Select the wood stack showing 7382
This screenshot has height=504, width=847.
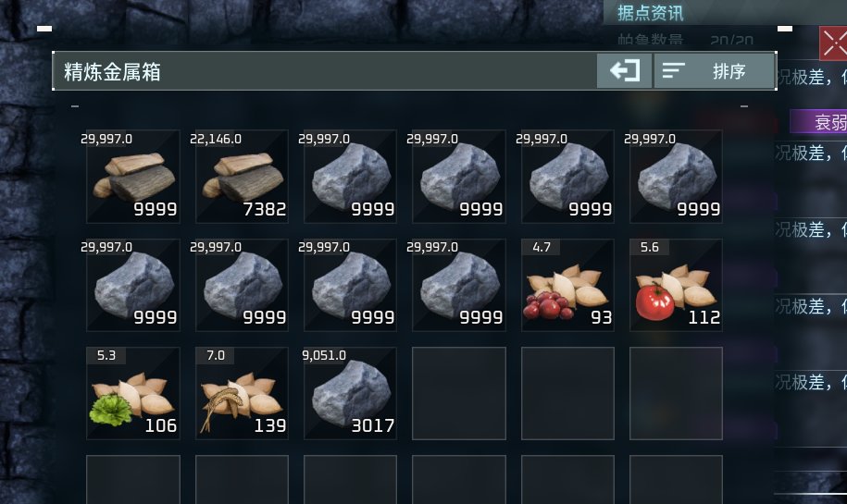[x=242, y=177]
